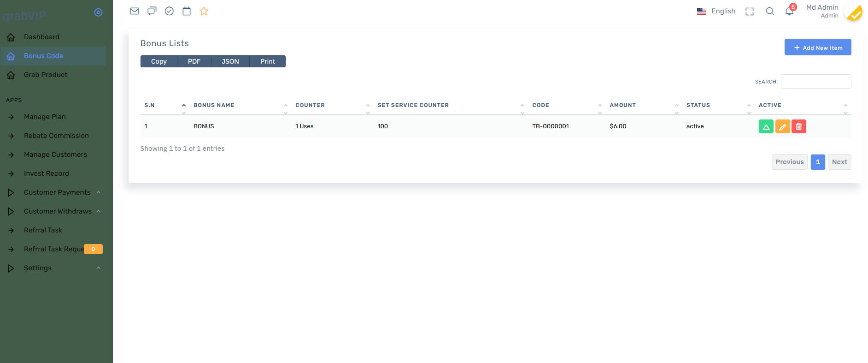This screenshot has height=363, width=868.
Task: Expand the Settings menu
Action: pos(38,268)
